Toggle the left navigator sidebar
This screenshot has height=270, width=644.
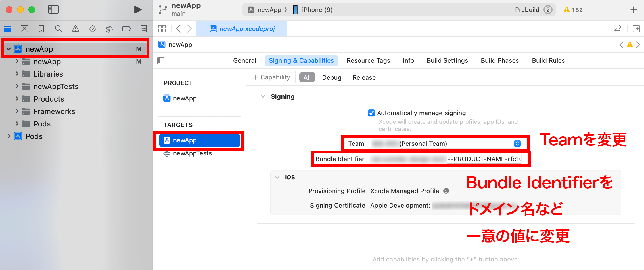pyautogui.click(x=53, y=9)
